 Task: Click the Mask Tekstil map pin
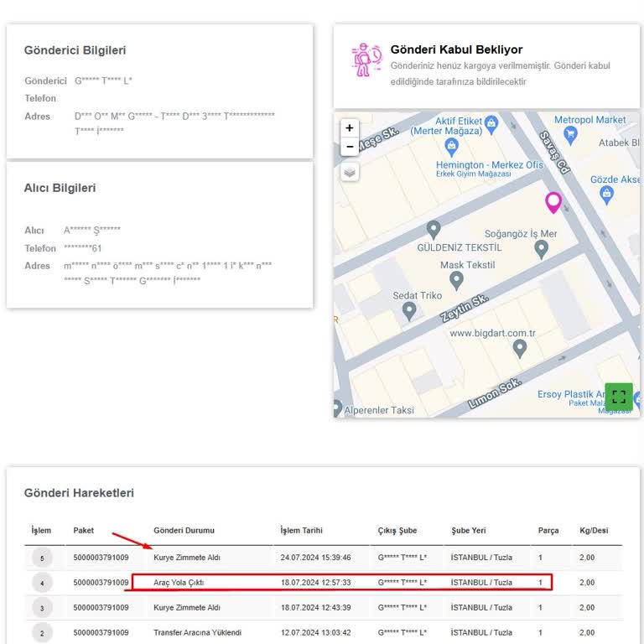coord(456,280)
